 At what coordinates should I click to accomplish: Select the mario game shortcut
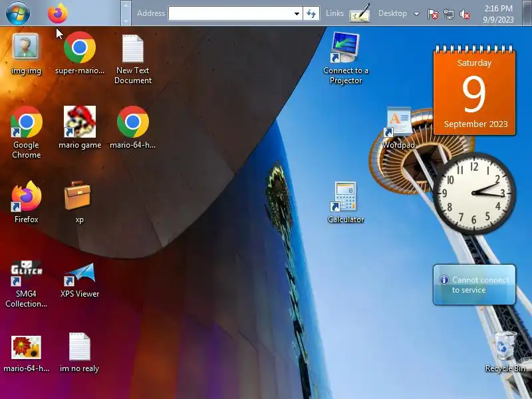[80, 127]
